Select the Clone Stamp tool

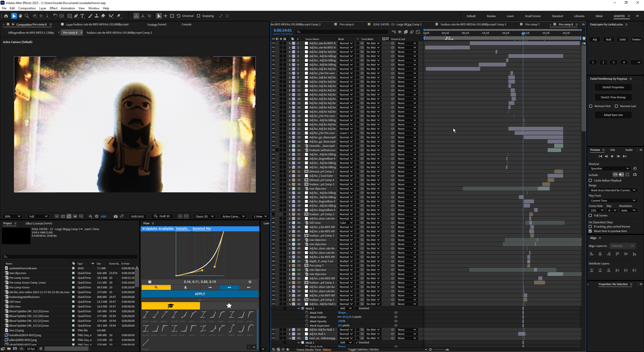(x=97, y=16)
